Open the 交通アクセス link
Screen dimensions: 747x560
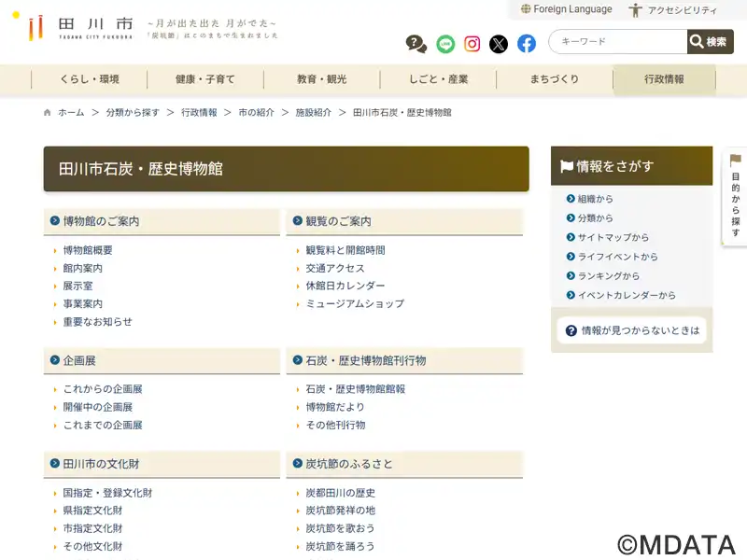335,268
